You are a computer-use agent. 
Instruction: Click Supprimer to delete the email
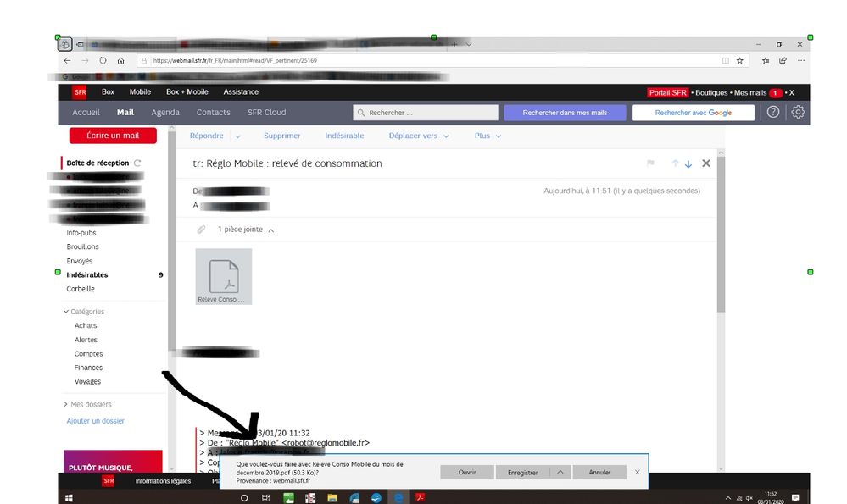coord(282,136)
